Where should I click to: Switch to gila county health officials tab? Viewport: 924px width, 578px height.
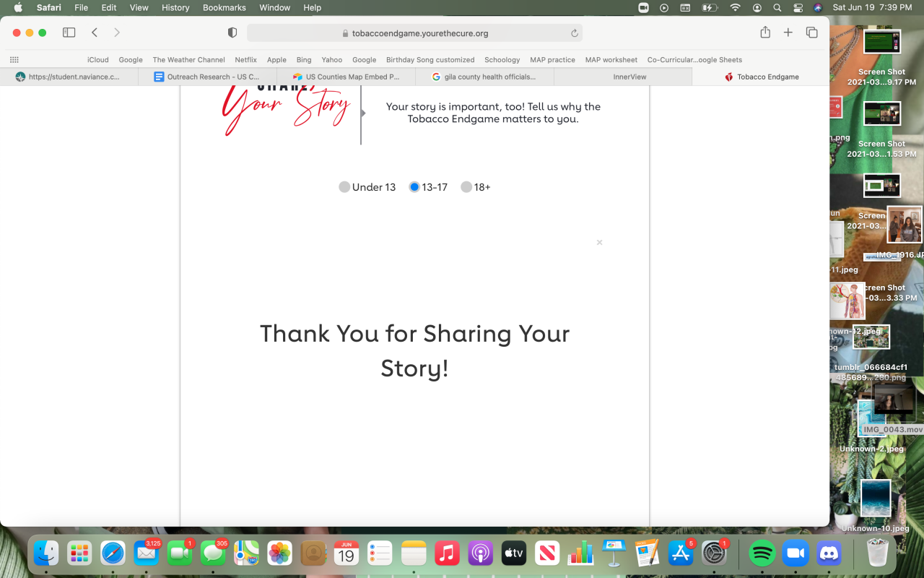click(484, 77)
